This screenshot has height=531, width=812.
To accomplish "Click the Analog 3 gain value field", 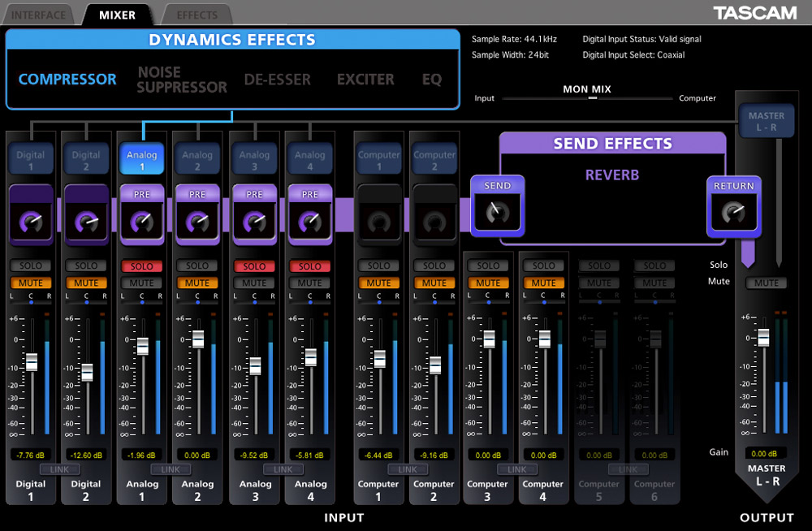I will 254,455.
